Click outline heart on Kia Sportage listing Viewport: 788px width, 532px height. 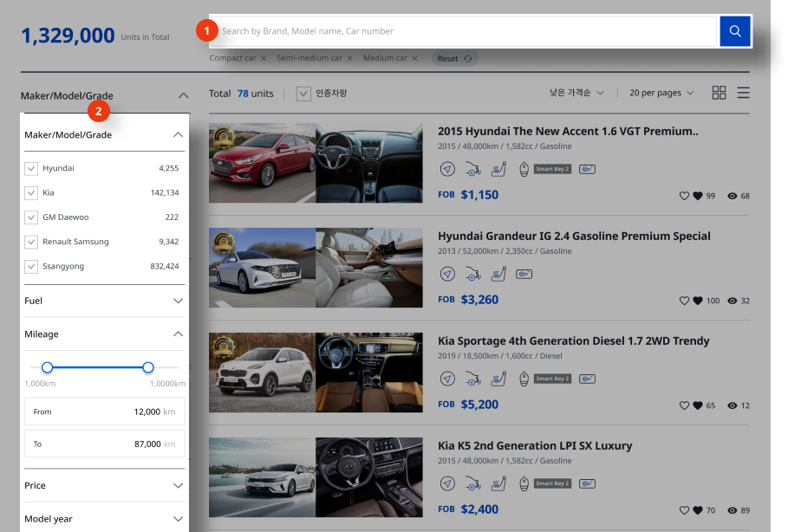[684, 405]
